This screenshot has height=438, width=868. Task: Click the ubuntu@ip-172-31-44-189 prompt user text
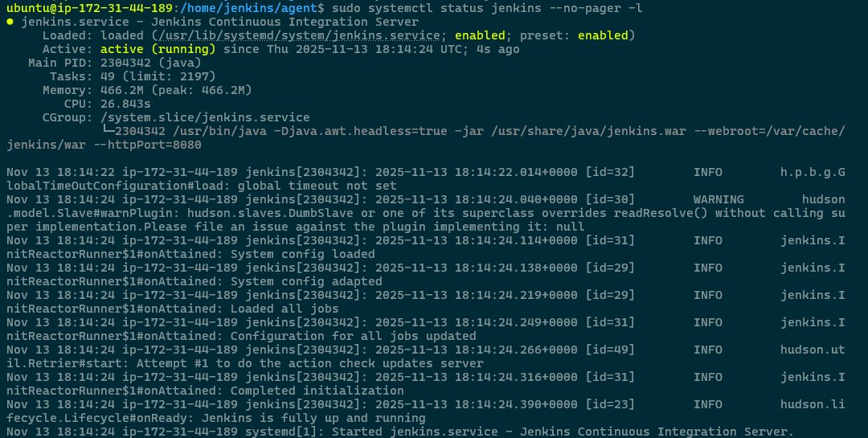pos(88,8)
